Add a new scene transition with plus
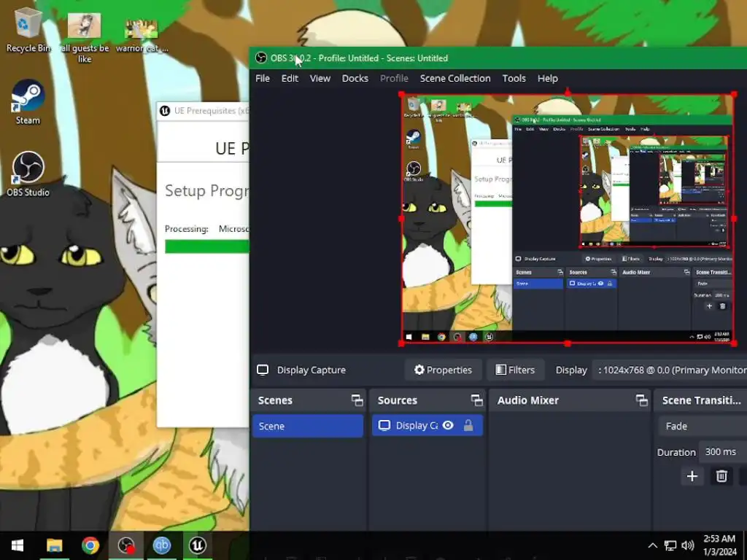Image resolution: width=747 pixels, height=560 pixels. point(692,476)
